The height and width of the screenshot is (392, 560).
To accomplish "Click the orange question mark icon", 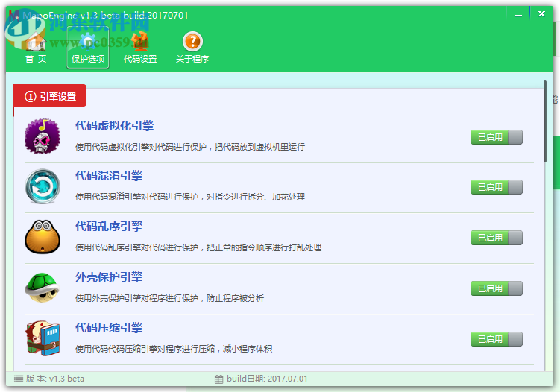I will [x=192, y=42].
